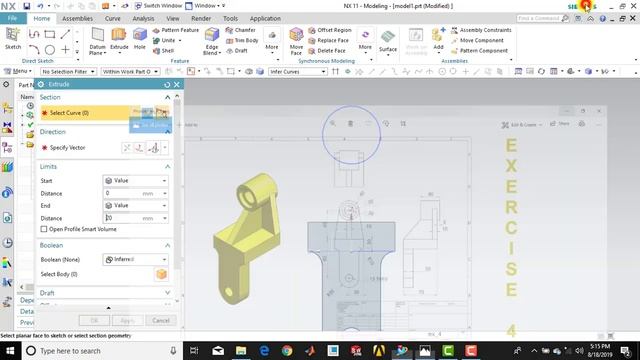This screenshot has width=640, height=360.
Task: Enable Open Profile Smart Volume
Action: [x=44, y=229]
